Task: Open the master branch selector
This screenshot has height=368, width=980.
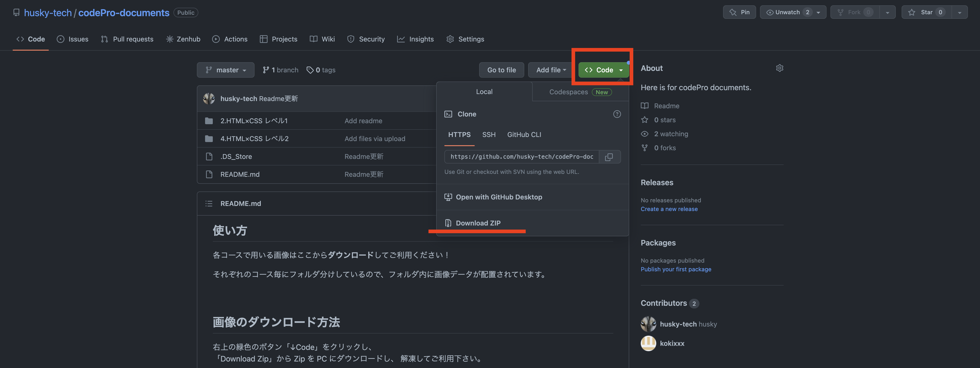Action: click(226, 70)
